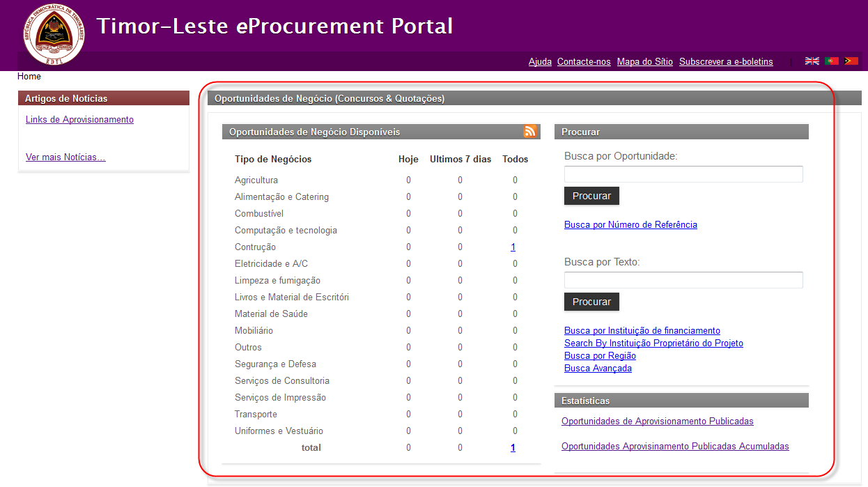The image size is (868, 487).
Task: Click Ver mais Notícias link
Action: (65, 157)
